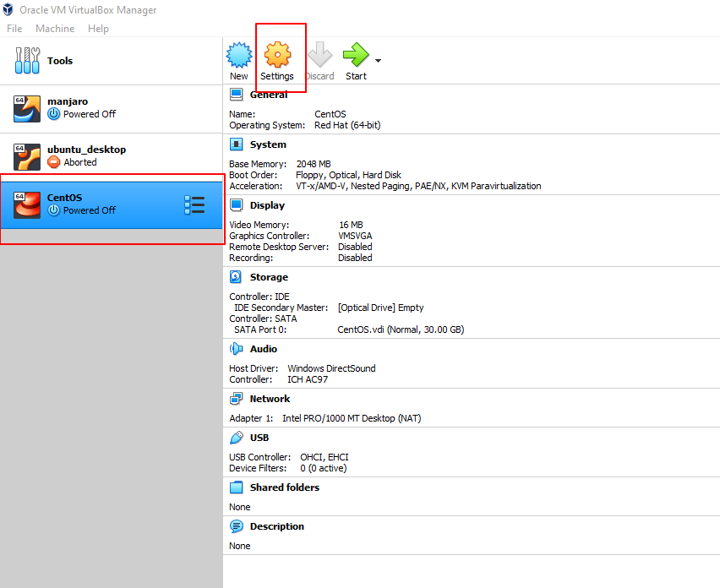Click the New virtual machine icon
The width and height of the screenshot is (720, 588).
tap(239, 55)
